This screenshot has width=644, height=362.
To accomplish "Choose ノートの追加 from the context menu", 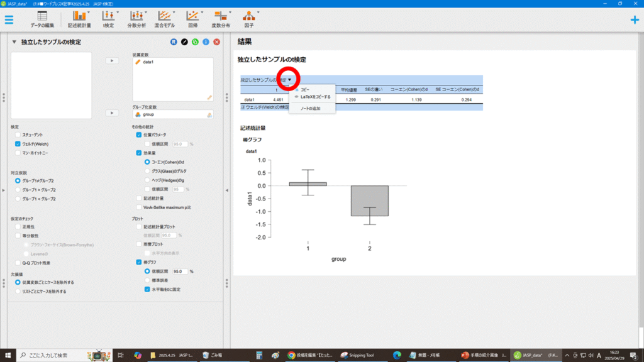I will tap(311, 108).
